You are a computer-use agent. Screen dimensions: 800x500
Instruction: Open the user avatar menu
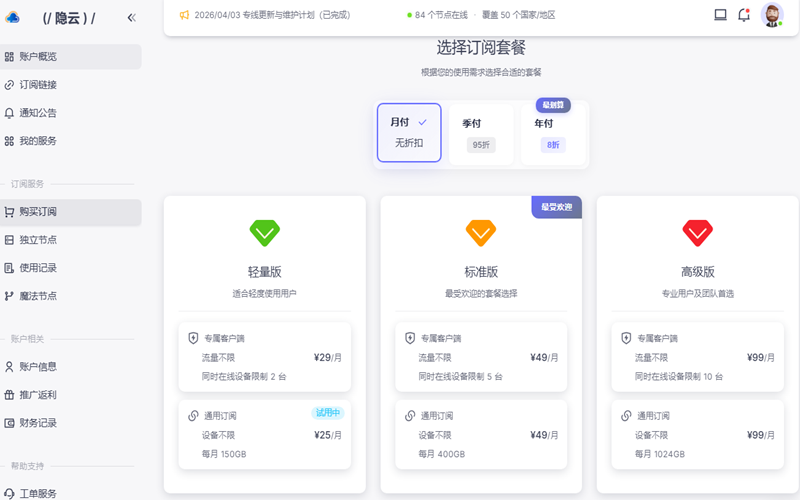pos(772,15)
